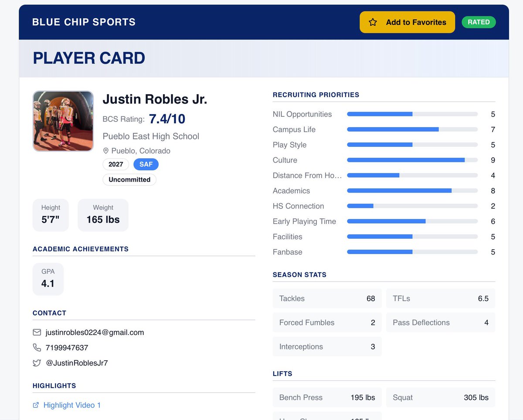Click the Lifts section heading
The image size is (523, 420).
pos(282,374)
